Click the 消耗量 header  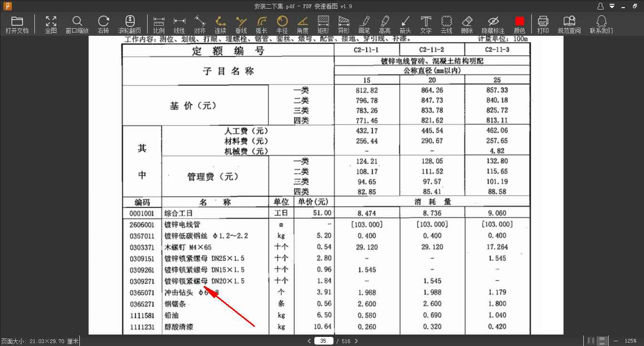pyautogui.click(x=432, y=202)
